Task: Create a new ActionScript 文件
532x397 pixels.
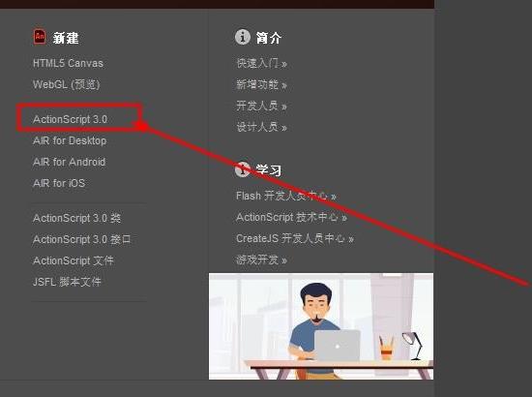Action: pyautogui.click(x=73, y=260)
